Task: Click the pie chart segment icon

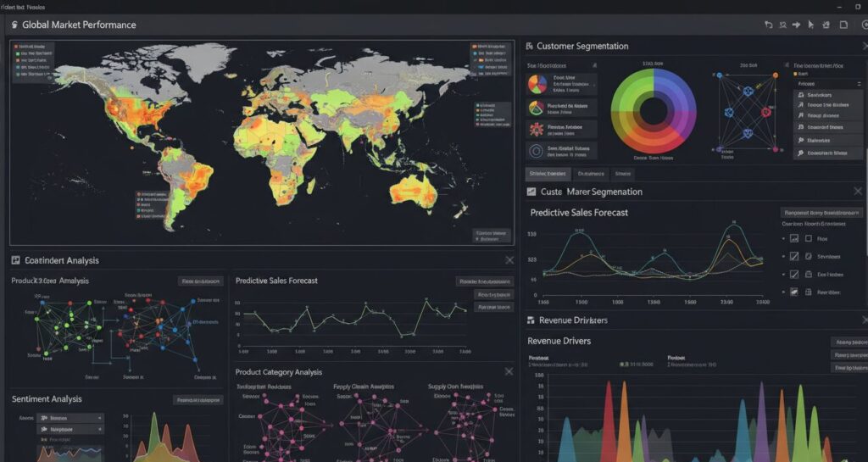Action: (x=537, y=84)
